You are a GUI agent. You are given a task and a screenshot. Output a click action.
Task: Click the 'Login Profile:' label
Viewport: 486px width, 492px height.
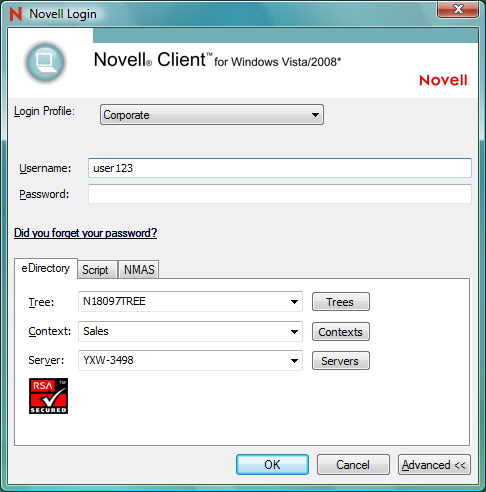point(44,111)
